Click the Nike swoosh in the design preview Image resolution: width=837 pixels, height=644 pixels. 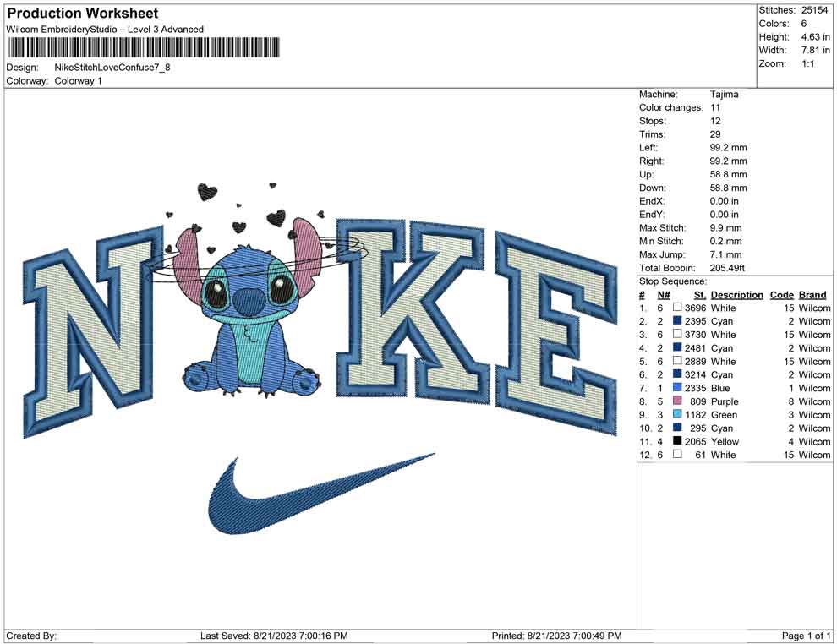320,494
